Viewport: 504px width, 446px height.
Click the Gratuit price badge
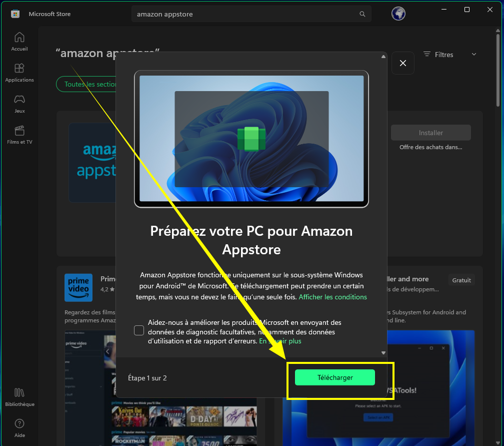tap(461, 280)
